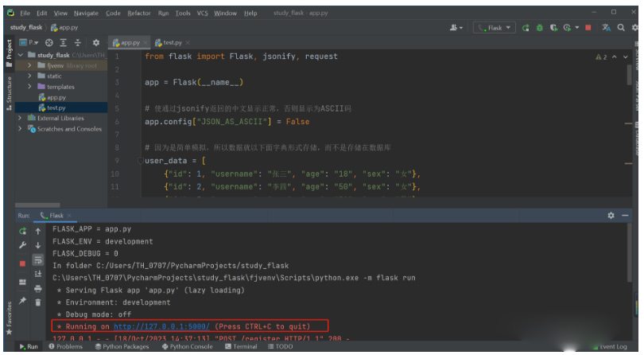Image resolution: width=644 pixels, height=355 pixels.
Task: Open the Event Log
Action: [x=611, y=346]
